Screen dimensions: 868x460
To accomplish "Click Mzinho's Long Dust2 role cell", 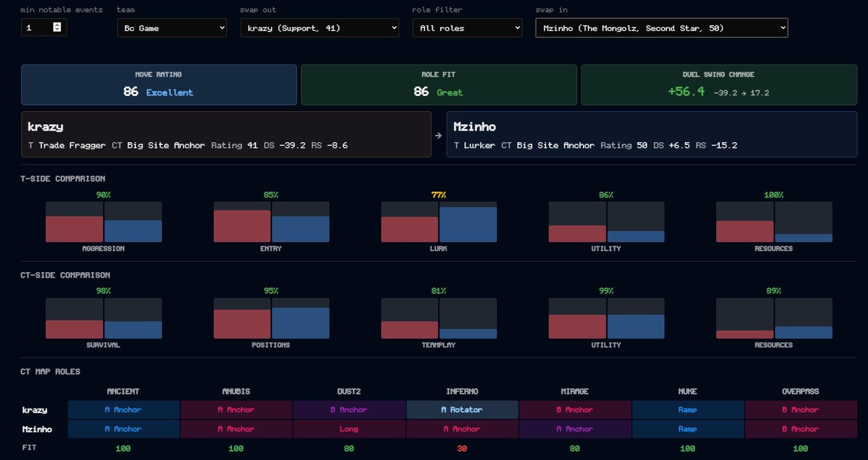I will (x=349, y=429).
